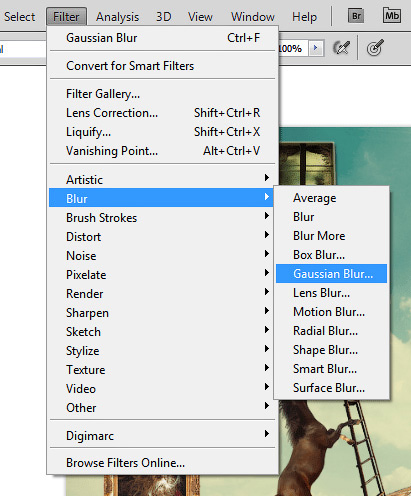Expand the Distort filter submenu

click(x=161, y=237)
